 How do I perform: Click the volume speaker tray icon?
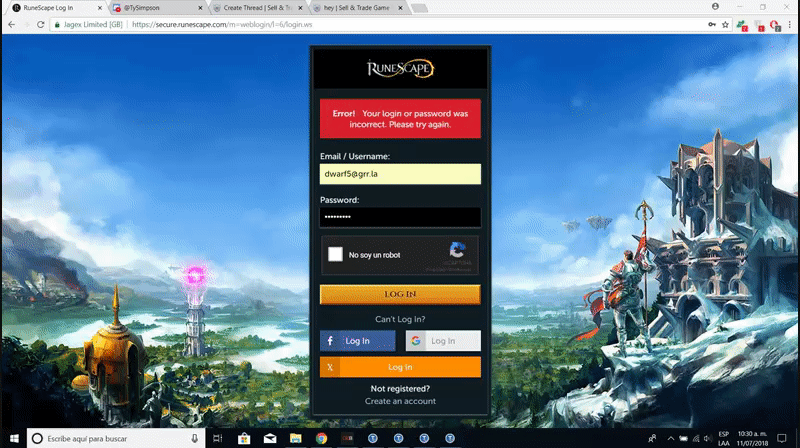pyautogui.click(x=707, y=438)
